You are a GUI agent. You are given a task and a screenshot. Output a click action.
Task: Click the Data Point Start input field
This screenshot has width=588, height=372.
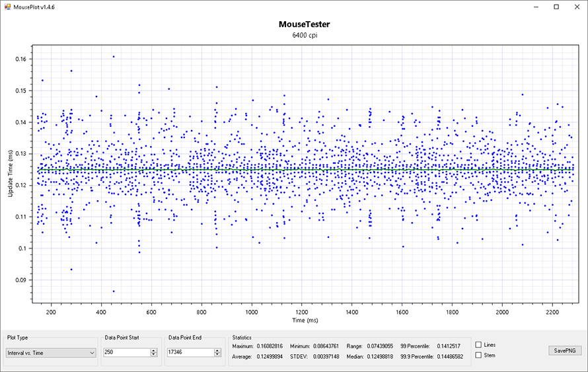(x=127, y=352)
